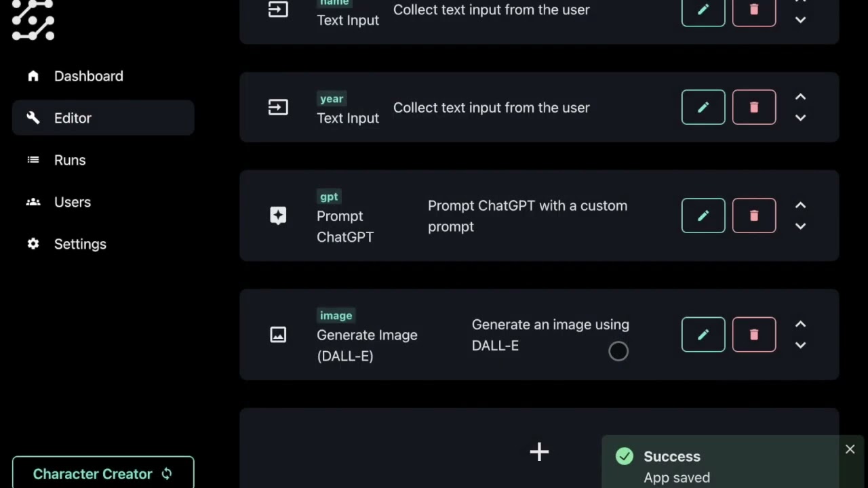This screenshot has width=868, height=488.
Task: Edit the year Text Input step
Action: pos(703,107)
